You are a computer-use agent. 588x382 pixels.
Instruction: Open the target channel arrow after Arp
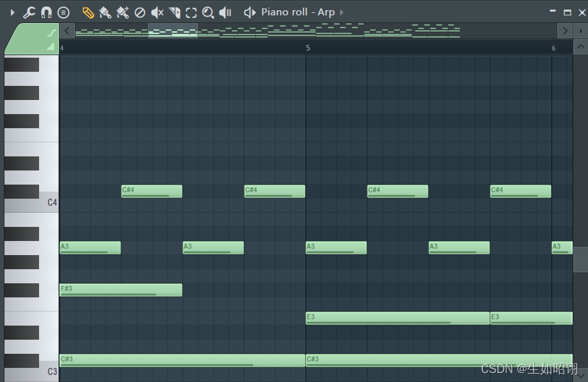(x=341, y=12)
